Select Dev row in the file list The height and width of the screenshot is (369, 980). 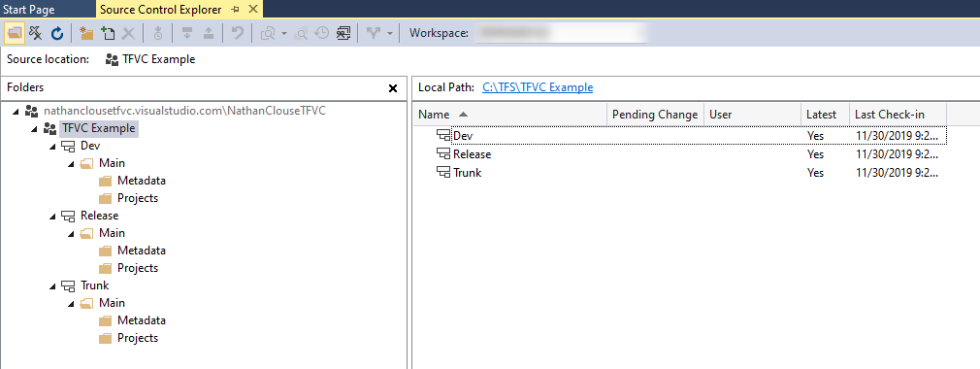tap(680, 136)
